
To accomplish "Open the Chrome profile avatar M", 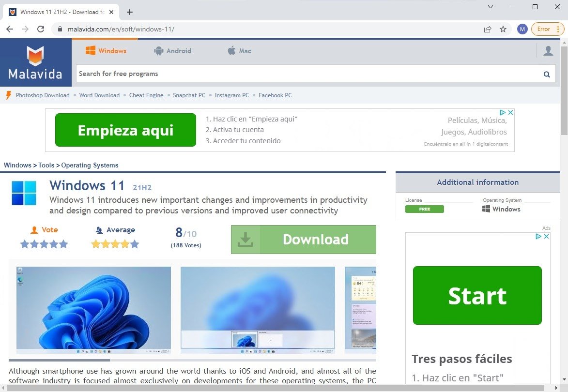I will click(x=522, y=29).
